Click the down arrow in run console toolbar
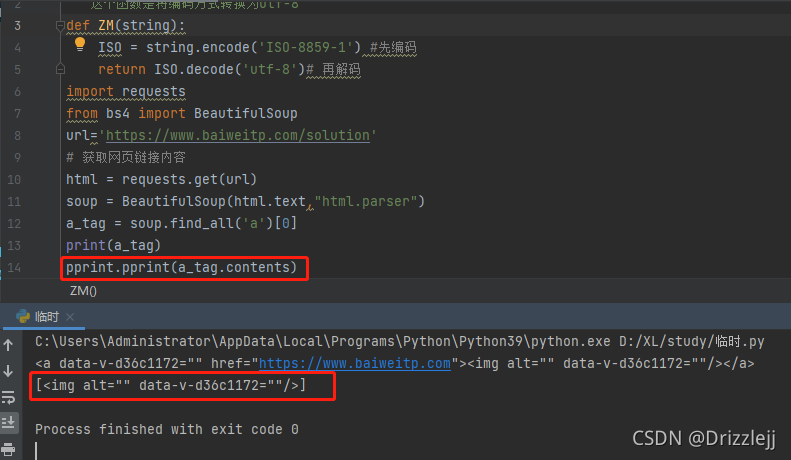791x460 pixels. (9, 371)
